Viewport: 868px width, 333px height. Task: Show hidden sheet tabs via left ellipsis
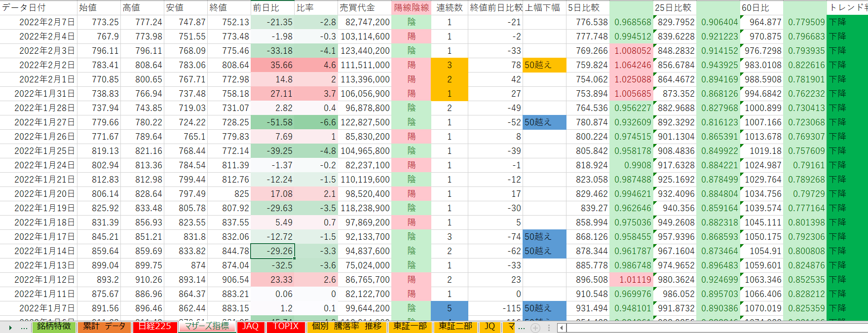tap(24, 327)
